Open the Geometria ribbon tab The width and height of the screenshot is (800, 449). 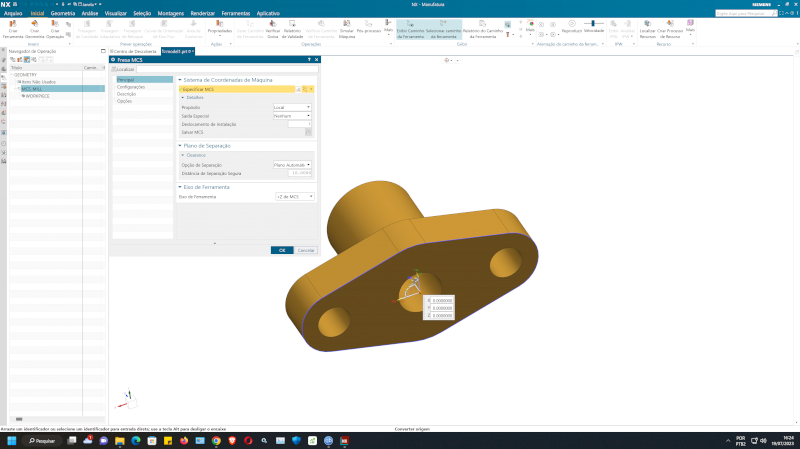point(62,14)
